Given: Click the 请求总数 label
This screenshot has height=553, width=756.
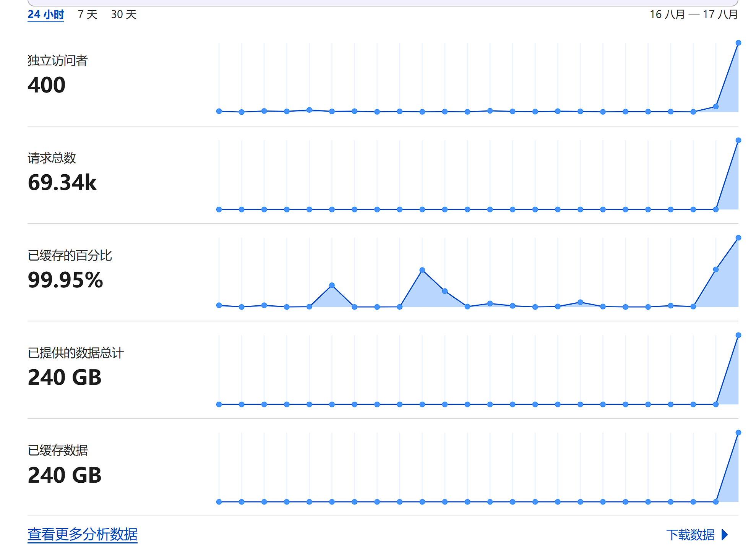Looking at the screenshot, I should point(52,158).
